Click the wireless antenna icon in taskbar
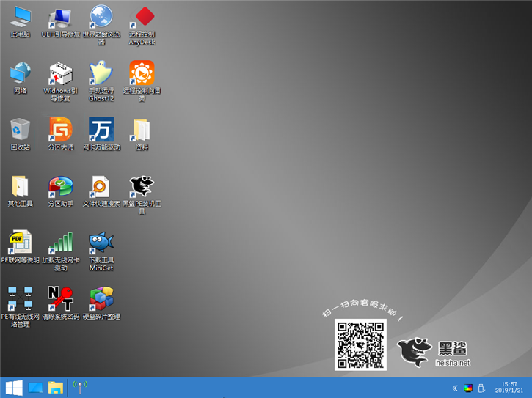Viewport: 532px width, 398px height. 79,388
